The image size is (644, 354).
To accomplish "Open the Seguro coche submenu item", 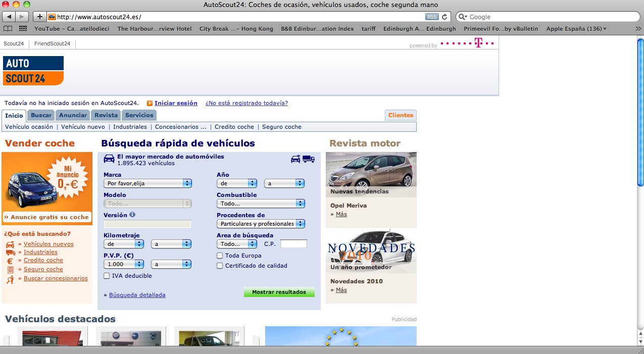I will (x=282, y=127).
